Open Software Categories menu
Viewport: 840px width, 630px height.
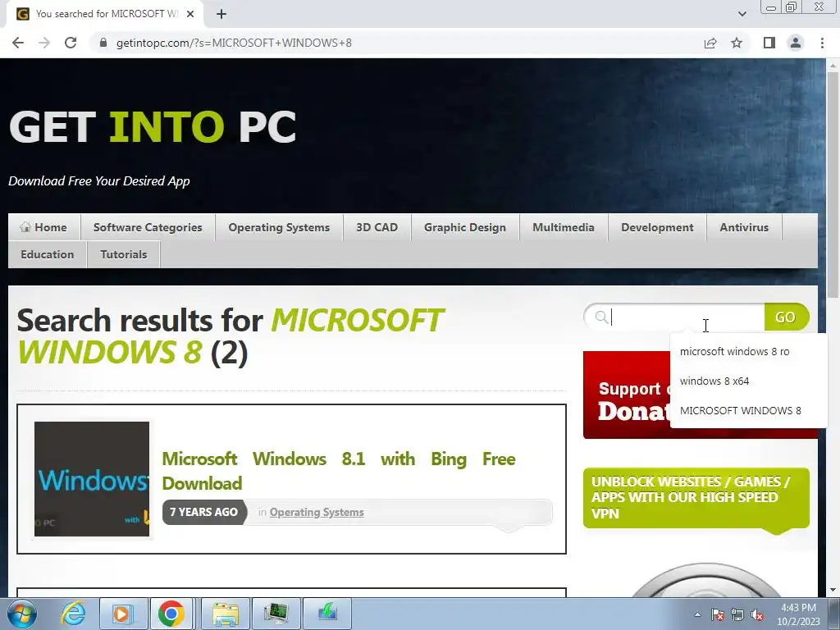pyautogui.click(x=148, y=227)
